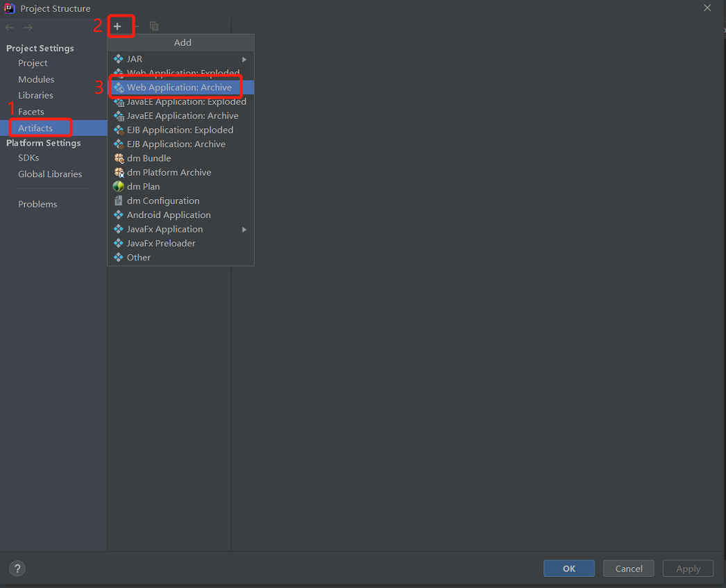Click the Android Application icon
The image size is (726, 588).
tap(119, 215)
